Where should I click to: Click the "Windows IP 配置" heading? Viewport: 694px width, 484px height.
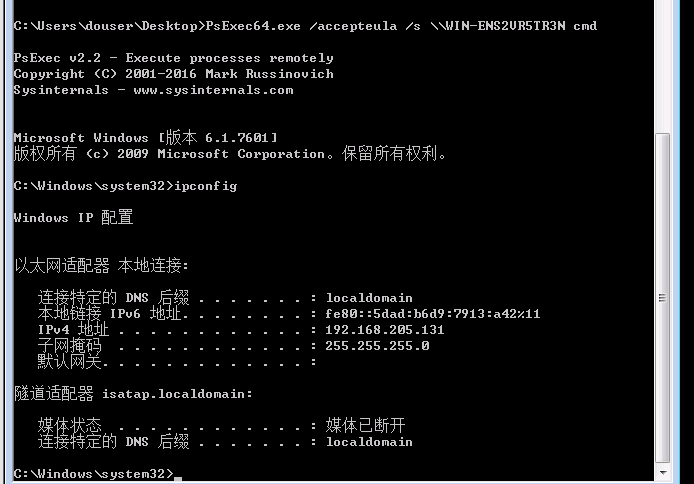click(x=73, y=218)
